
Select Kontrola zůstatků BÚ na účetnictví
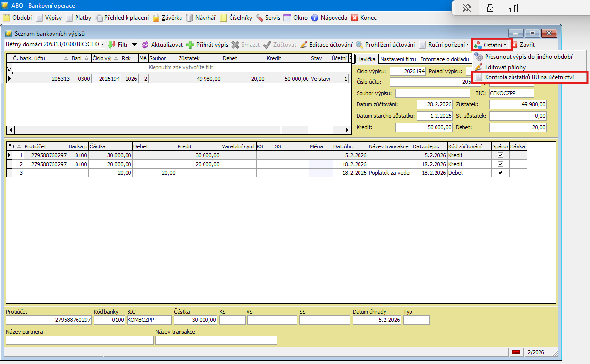529,77
